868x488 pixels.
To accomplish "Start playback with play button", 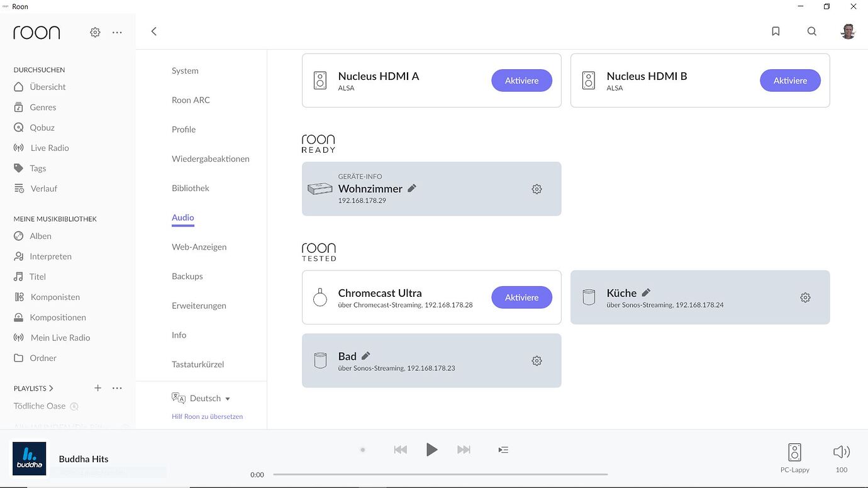I will pos(431,450).
